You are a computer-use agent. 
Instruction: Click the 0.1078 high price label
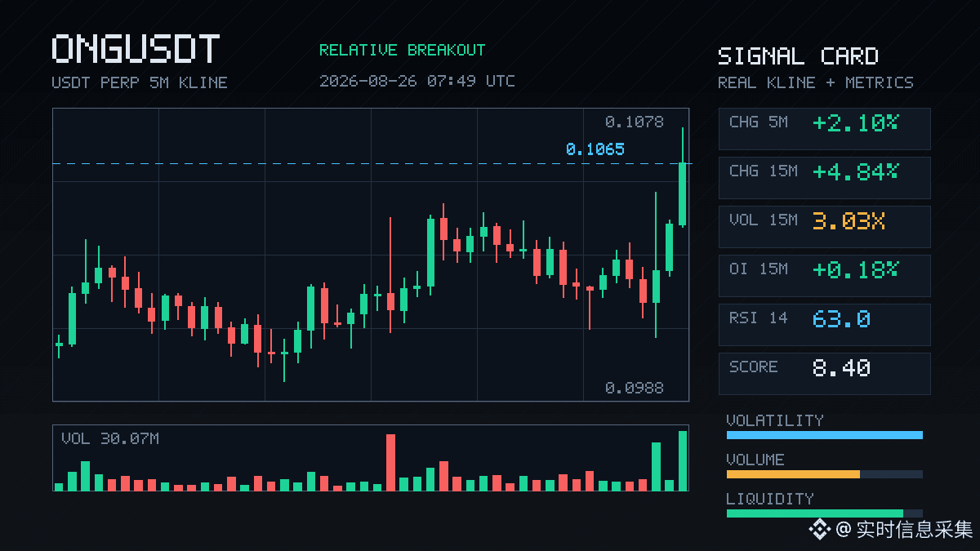(x=635, y=122)
